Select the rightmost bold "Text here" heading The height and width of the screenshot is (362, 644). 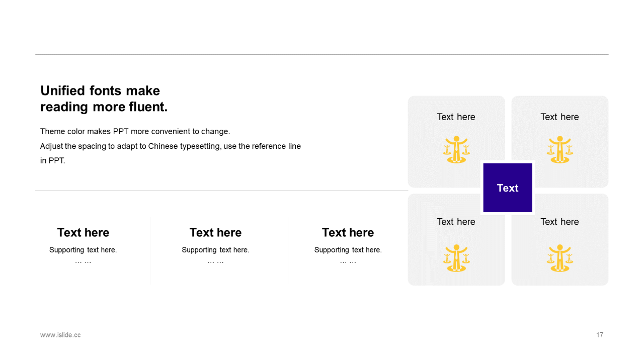(348, 232)
